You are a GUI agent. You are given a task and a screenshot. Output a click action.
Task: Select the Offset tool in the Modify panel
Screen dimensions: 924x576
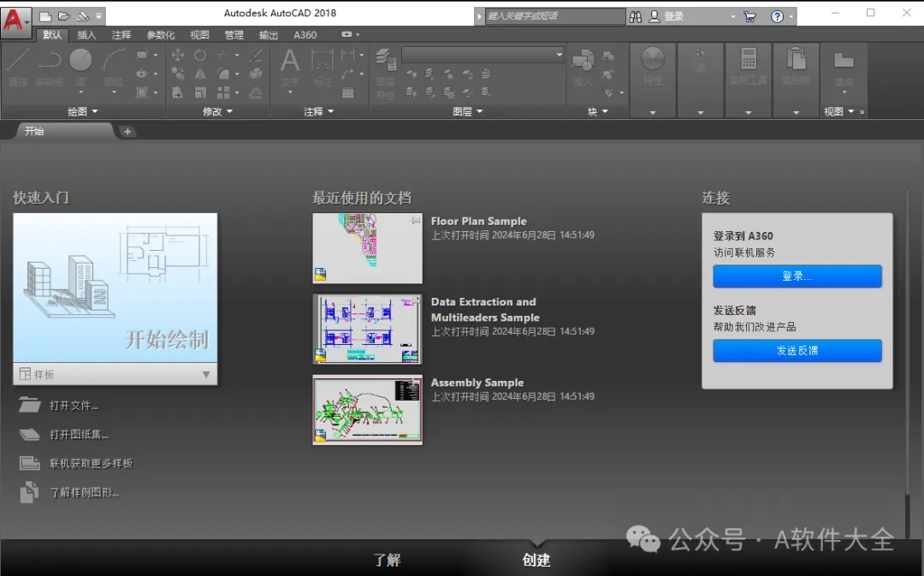[x=256, y=92]
